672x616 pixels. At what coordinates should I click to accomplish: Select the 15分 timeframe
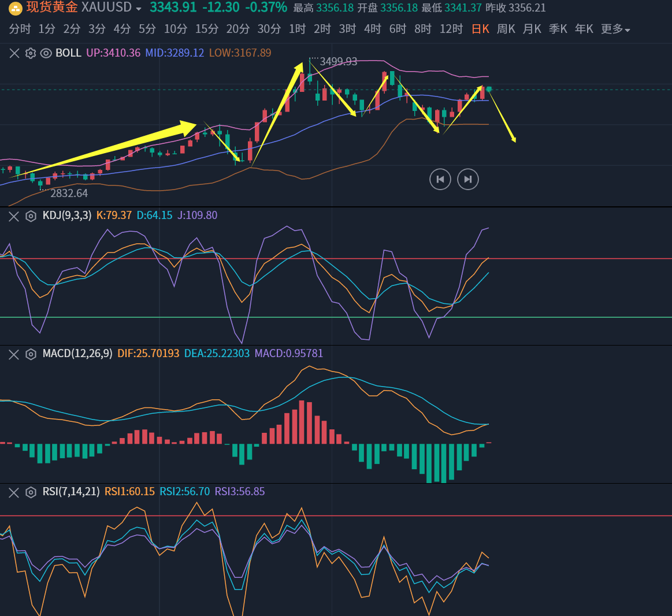[207, 29]
